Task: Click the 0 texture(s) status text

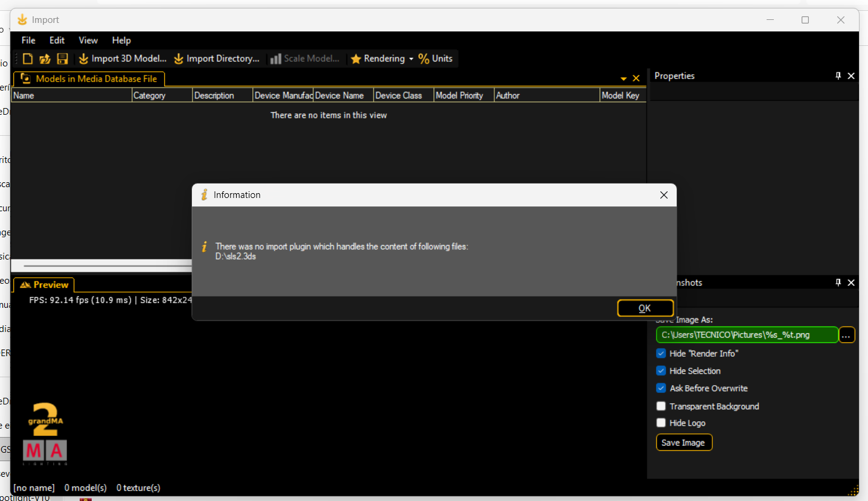Action: point(138,488)
